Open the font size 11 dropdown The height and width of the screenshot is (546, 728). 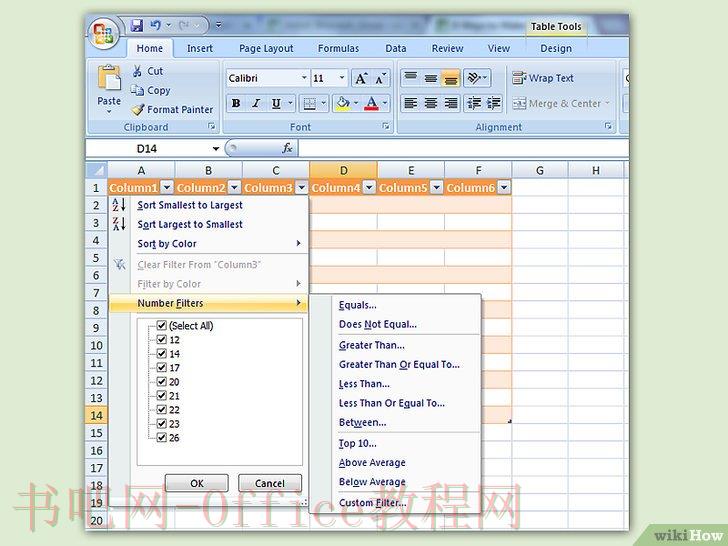[342, 78]
